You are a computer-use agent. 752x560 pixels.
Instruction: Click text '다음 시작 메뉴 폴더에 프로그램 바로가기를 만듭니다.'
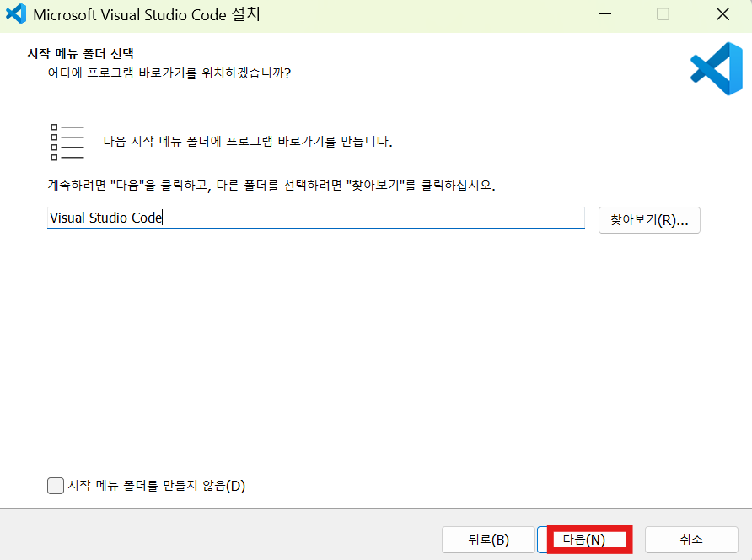coord(248,142)
